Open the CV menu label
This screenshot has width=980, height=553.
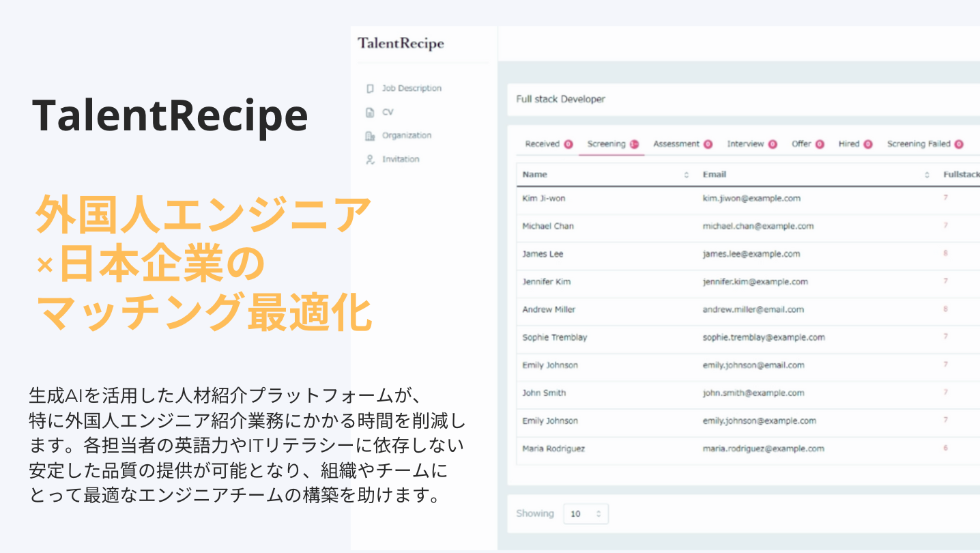point(388,112)
